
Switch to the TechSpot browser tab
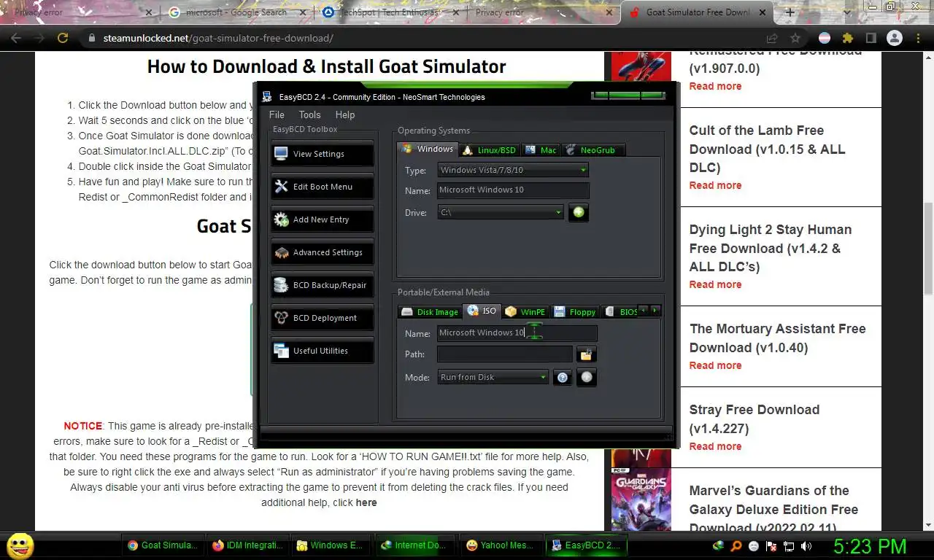point(392,12)
